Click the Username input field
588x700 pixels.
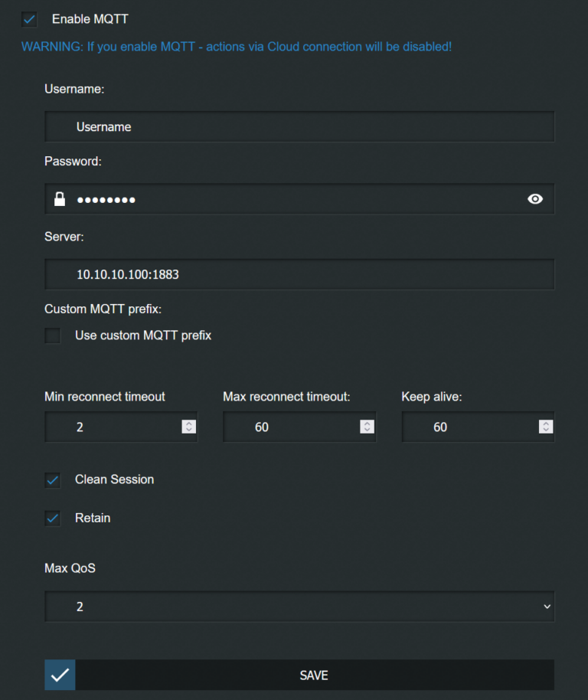click(x=299, y=126)
